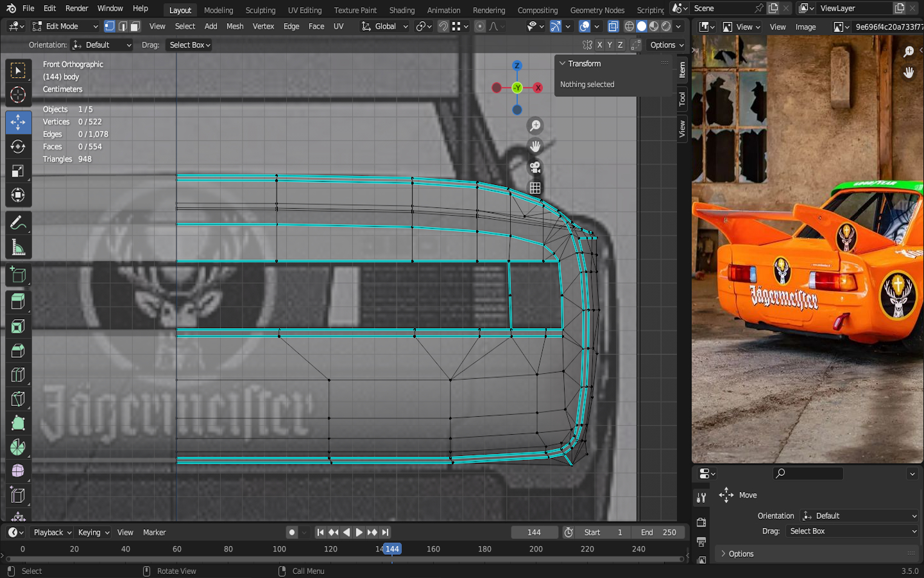Activate the Loop Cut tool
Screen dimensions: 924x578
[x=18, y=375]
